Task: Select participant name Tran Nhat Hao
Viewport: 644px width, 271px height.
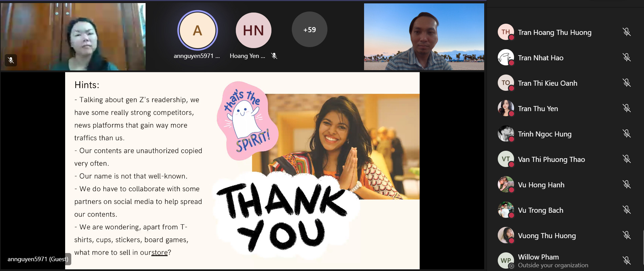Action: 541,58
